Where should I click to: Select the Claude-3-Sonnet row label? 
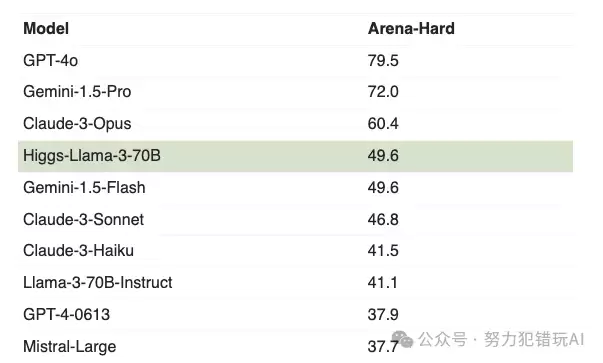point(83,220)
